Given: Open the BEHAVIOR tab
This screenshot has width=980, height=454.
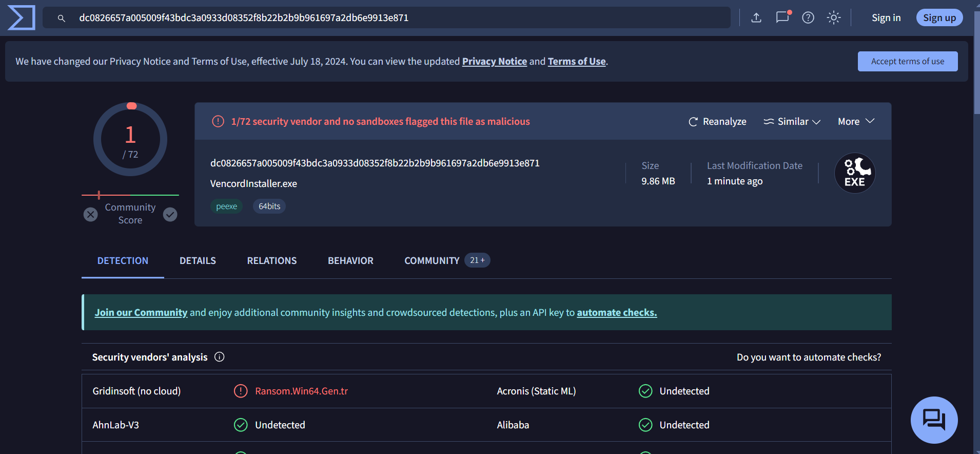Looking at the screenshot, I should pyautogui.click(x=350, y=261).
